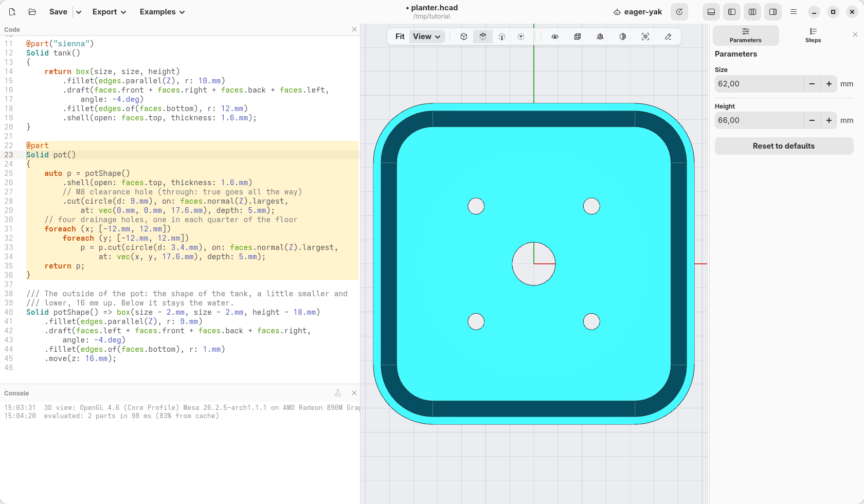Increase Height with the plus button
Screen dimensions: 864x504
click(x=829, y=120)
